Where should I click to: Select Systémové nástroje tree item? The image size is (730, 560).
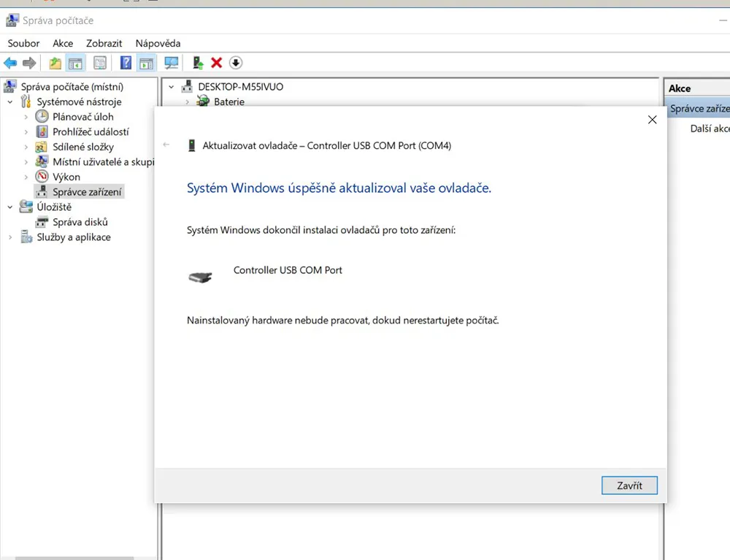click(79, 102)
